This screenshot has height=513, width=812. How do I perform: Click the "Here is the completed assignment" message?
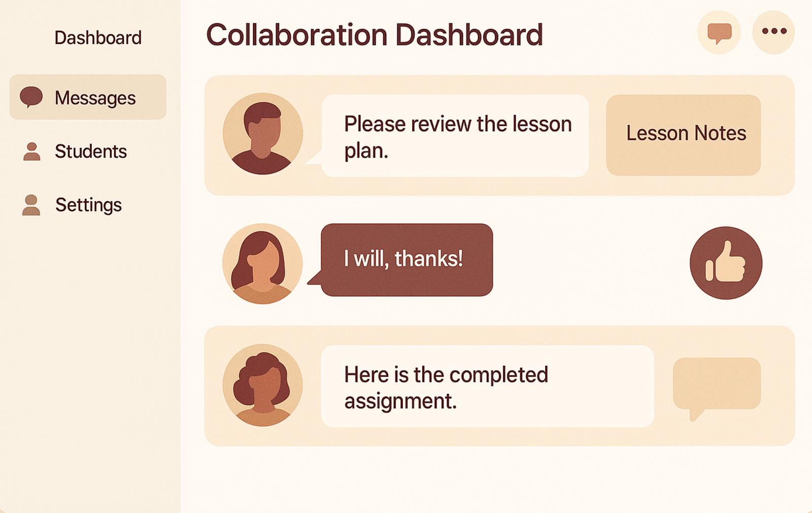(487, 387)
